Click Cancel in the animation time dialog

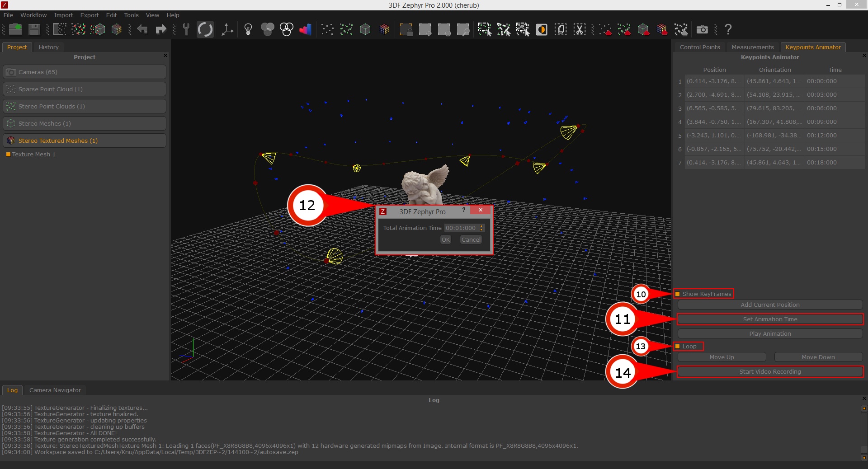pyautogui.click(x=471, y=240)
